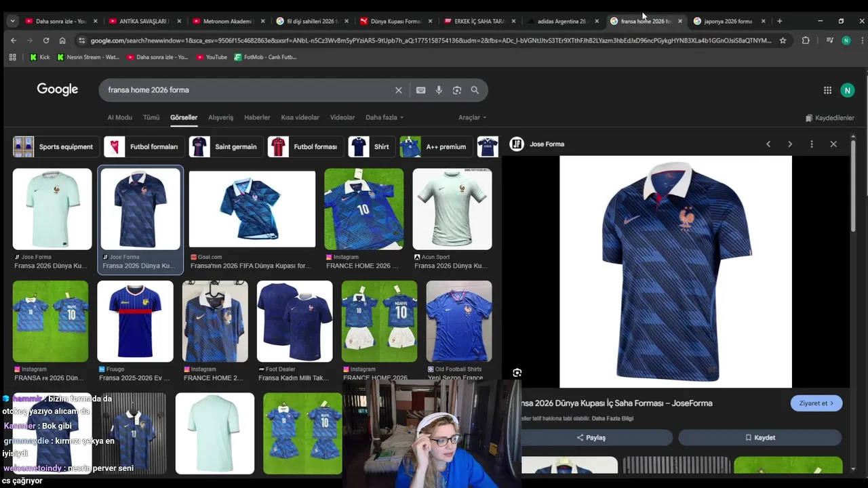Viewport: 868px width, 488px height.
Task: Open Kaydedilenler saved items
Action: click(830, 118)
